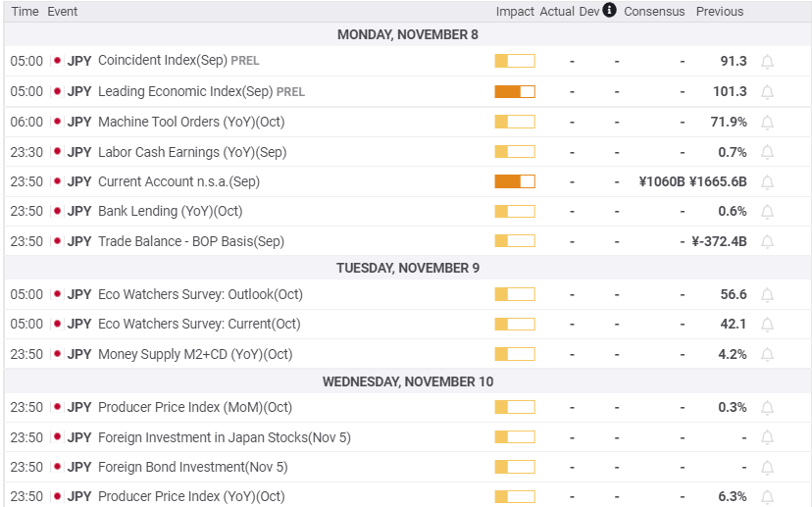The height and width of the screenshot is (507, 812).
Task: Click Japan flag icon on Bank Lending row
Action: click(x=57, y=211)
